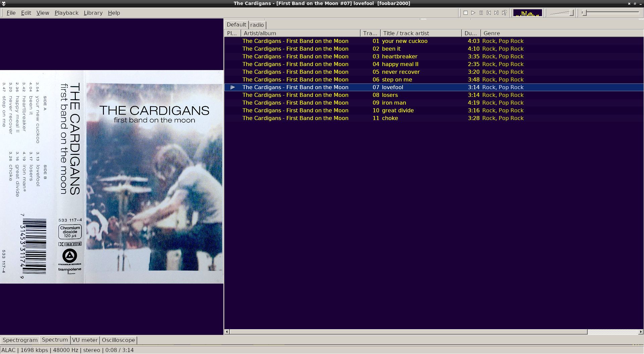
Task: Sort by Title / track artist header
Action: pyautogui.click(x=421, y=33)
